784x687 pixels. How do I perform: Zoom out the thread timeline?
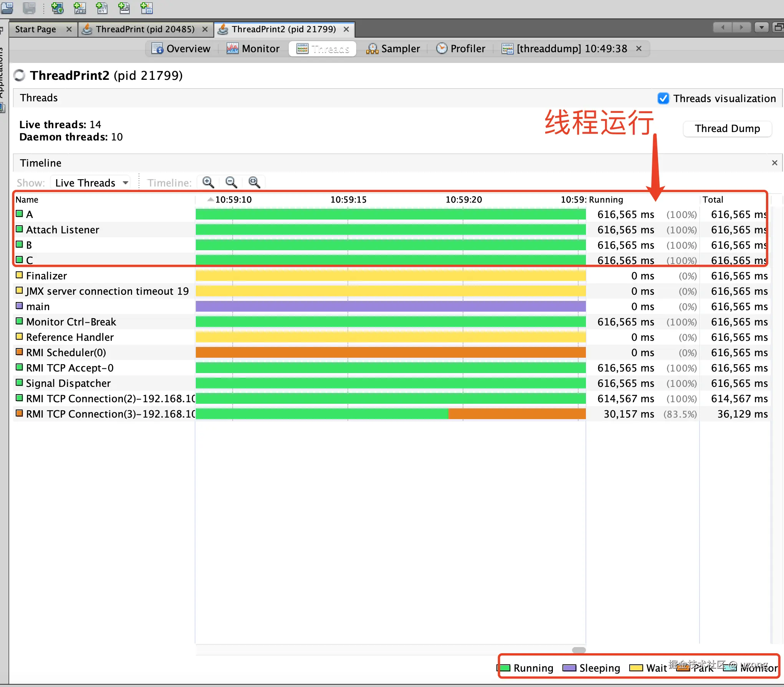(x=231, y=182)
